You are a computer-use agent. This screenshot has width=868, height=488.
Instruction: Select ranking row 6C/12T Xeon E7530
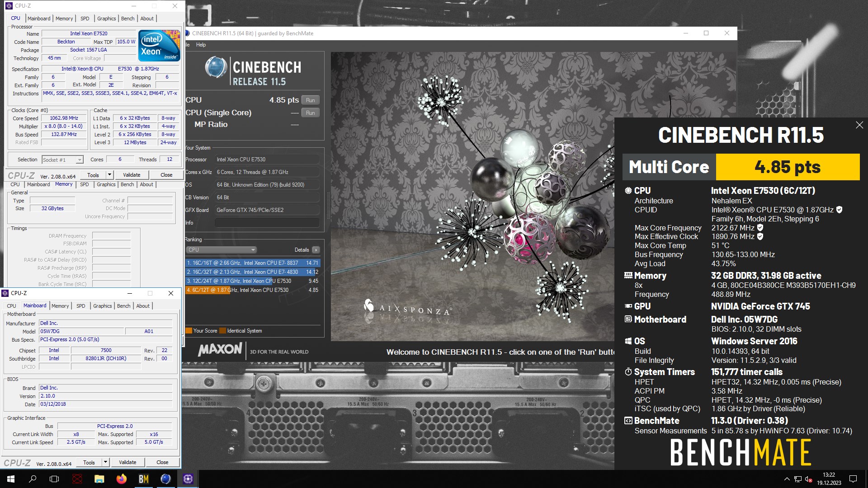[253, 290]
